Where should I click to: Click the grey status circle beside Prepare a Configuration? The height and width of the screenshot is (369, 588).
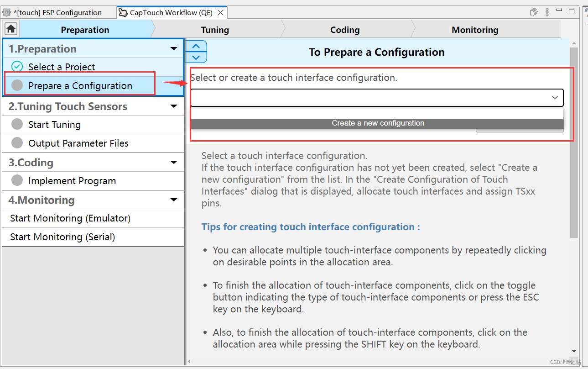coord(17,85)
